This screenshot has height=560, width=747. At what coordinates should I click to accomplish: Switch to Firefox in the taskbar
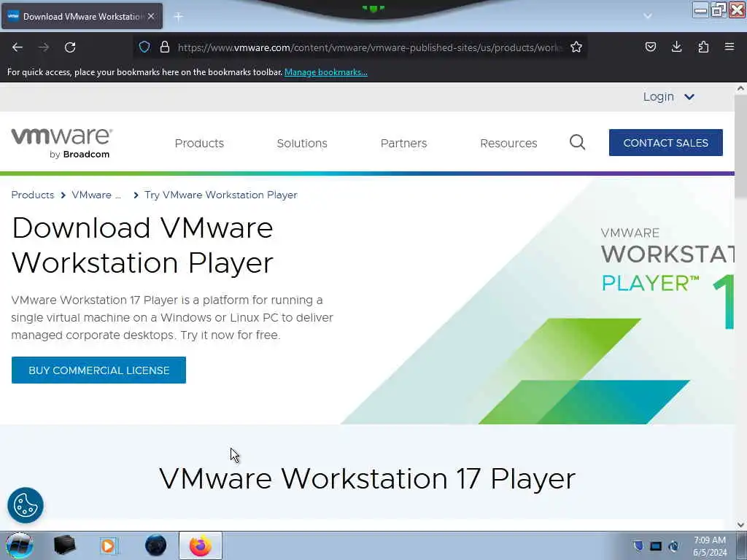click(x=201, y=545)
